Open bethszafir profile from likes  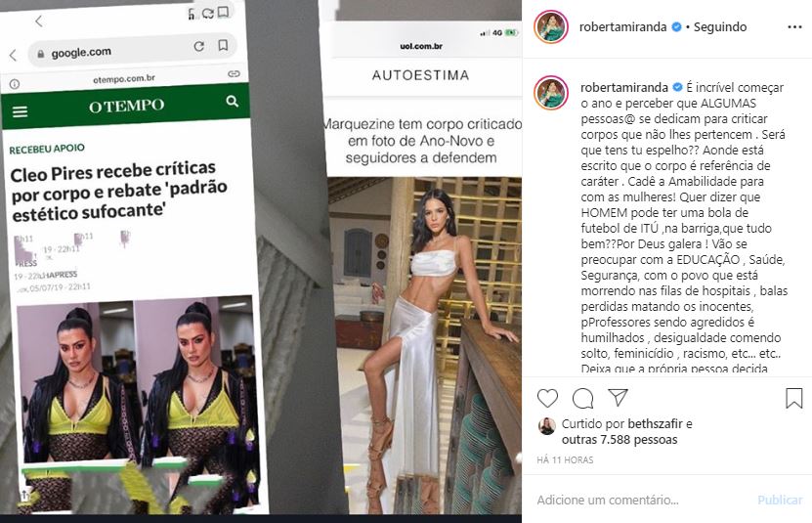655,424
